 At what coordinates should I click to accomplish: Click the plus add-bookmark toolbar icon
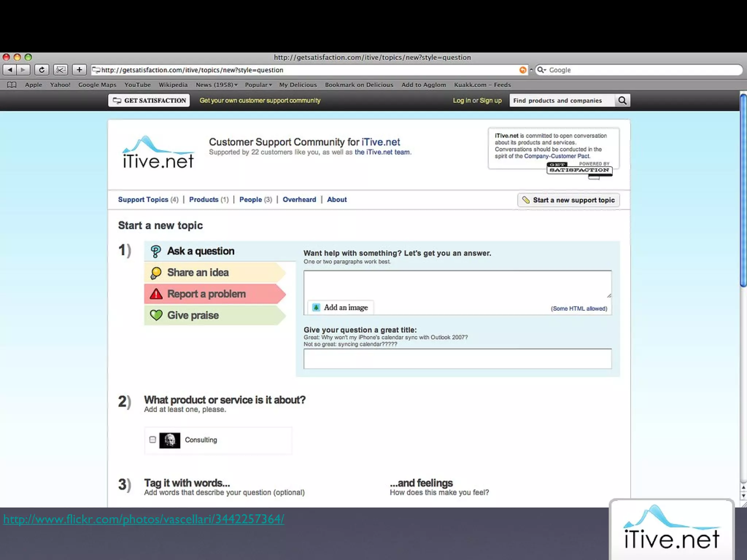pyautogui.click(x=79, y=70)
